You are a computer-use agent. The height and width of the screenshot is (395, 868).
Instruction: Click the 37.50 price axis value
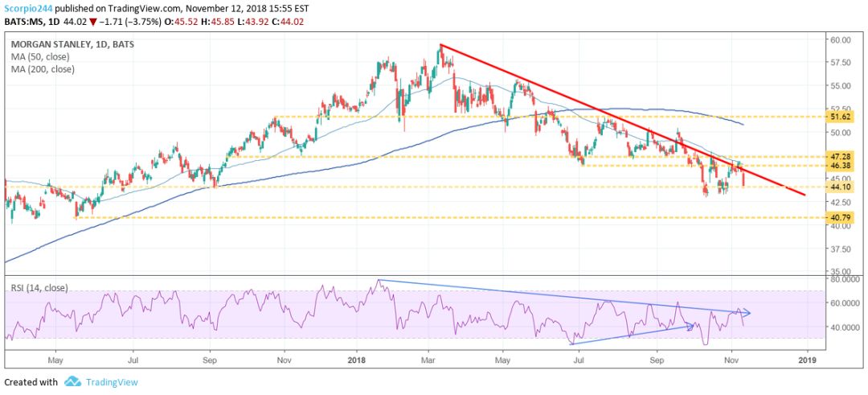(842, 249)
